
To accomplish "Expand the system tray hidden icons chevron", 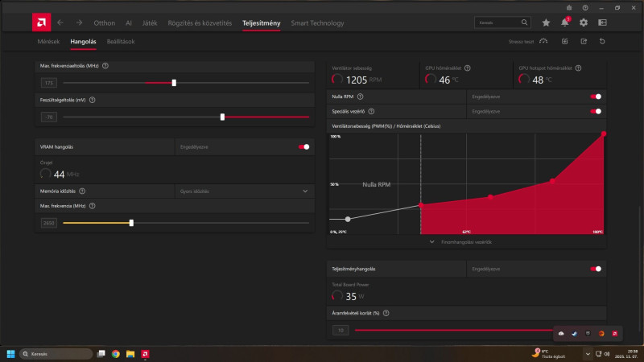I will [x=588, y=354].
